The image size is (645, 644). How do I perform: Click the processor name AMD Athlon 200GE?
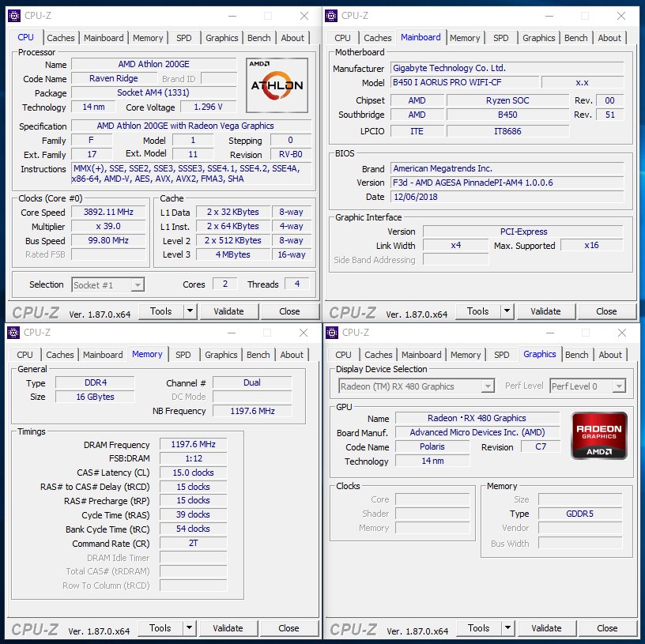[x=154, y=64]
